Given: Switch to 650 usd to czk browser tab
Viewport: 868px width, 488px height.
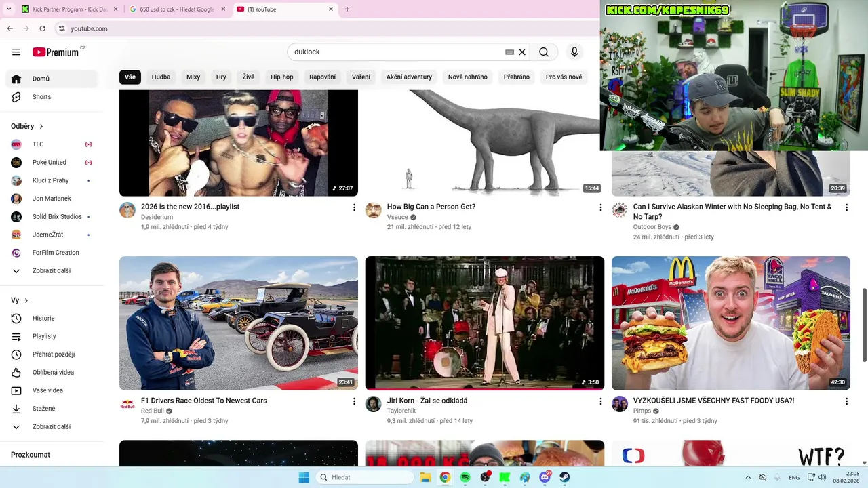Looking at the screenshot, I should (x=176, y=9).
